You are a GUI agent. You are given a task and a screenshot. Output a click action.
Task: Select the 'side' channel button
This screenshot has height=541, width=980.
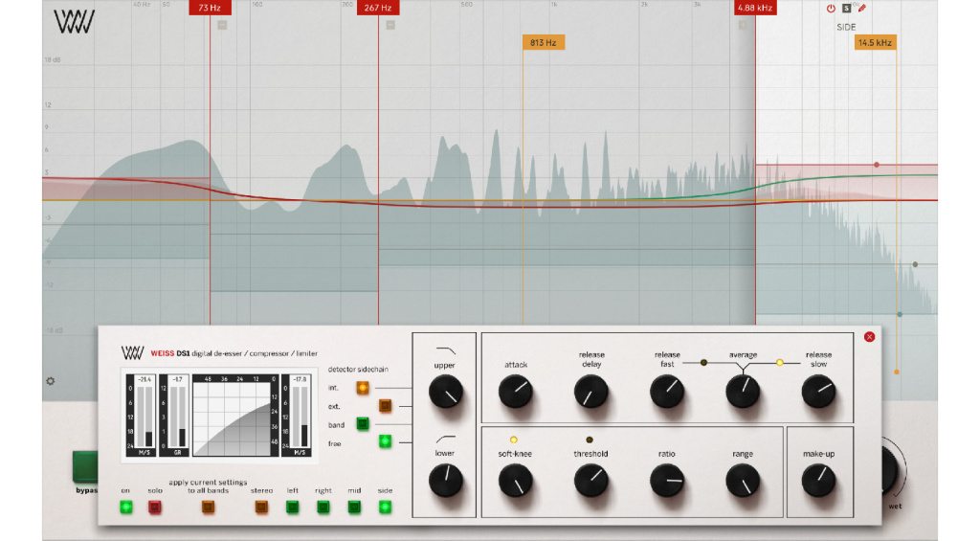(x=385, y=507)
